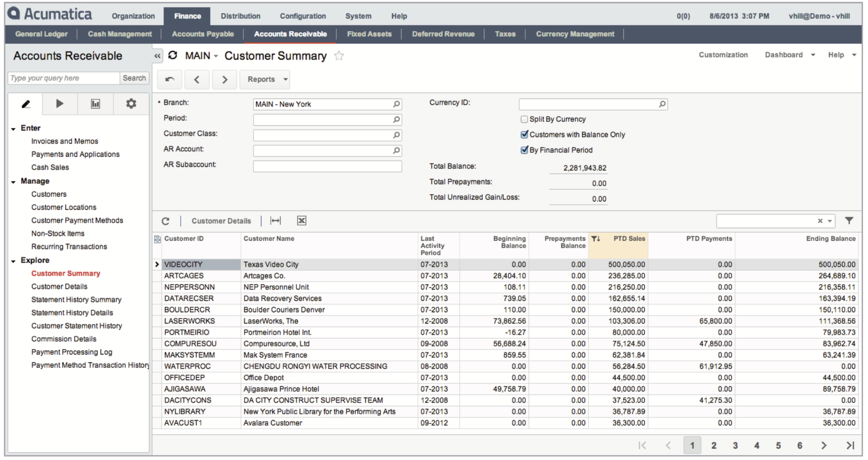Go to page 2 of results
Image resolution: width=868 pixels, height=460 pixels.
tap(714, 445)
